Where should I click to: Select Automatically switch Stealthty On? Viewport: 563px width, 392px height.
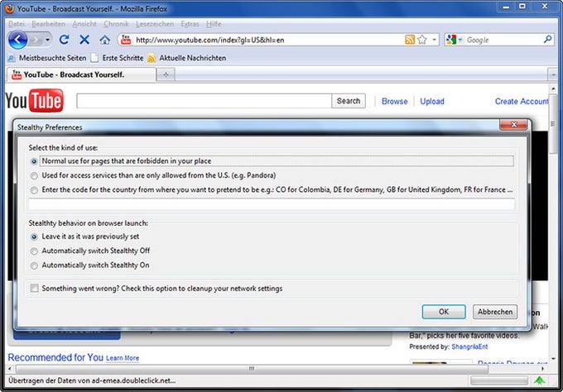[x=34, y=265]
